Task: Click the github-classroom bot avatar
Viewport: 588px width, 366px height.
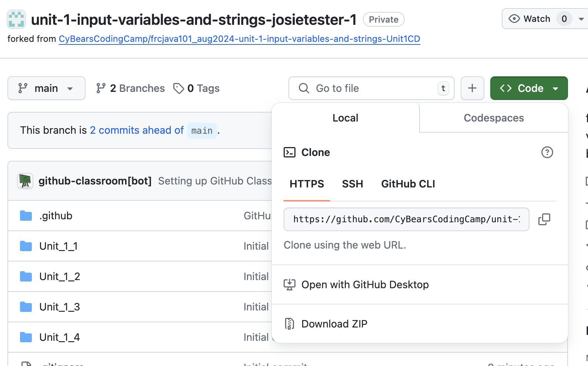Action: 25,181
